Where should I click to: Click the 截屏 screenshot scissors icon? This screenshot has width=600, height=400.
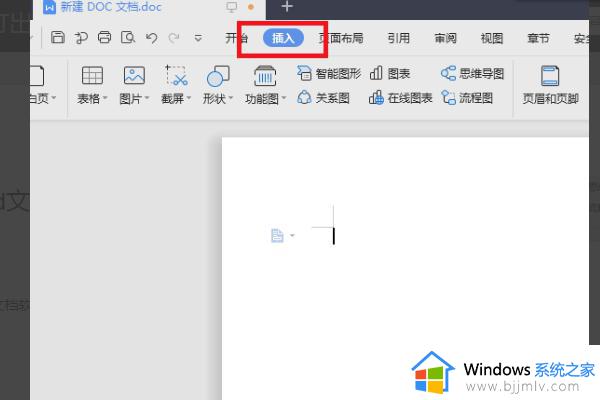176,75
